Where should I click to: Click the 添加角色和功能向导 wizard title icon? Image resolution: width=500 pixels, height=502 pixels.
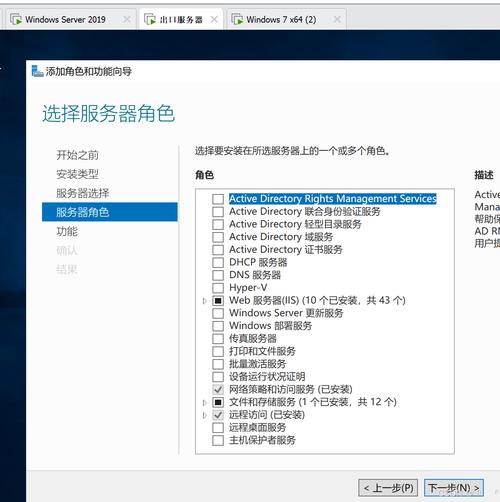pyautogui.click(x=37, y=71)
